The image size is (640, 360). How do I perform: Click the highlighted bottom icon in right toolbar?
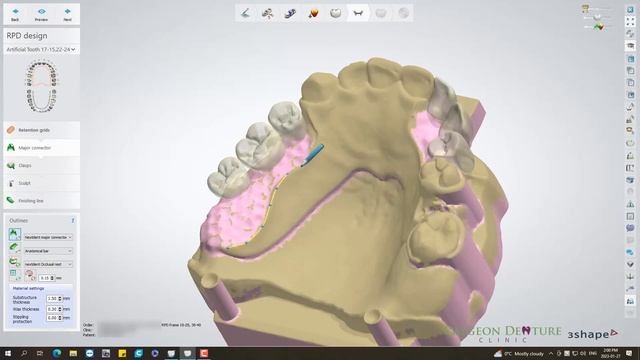(x=630, y=301)
